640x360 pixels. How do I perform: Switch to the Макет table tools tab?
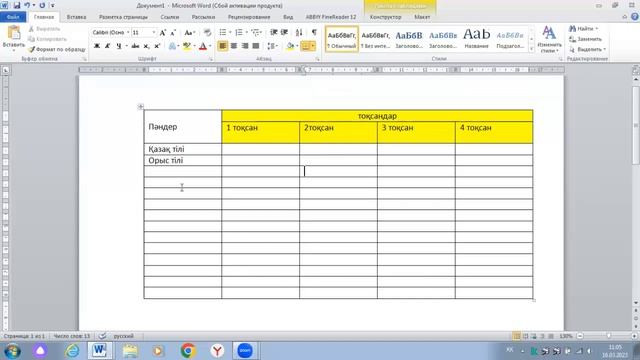click(x=422, y=17)
